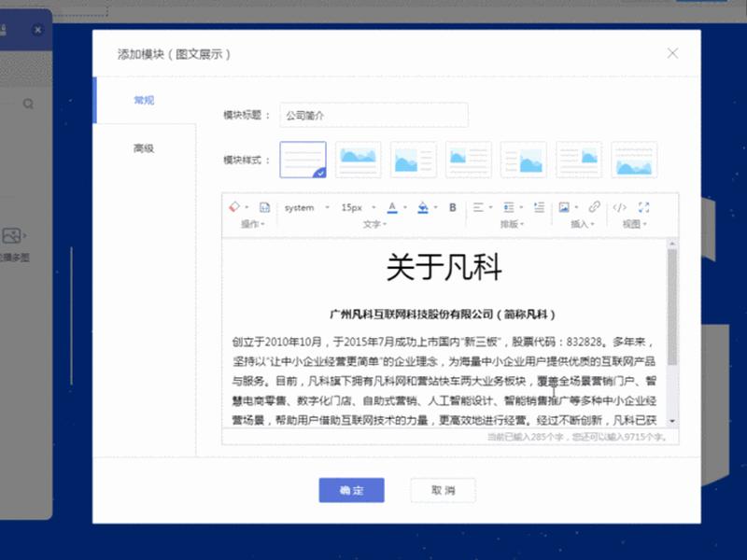Toggle bold formatting B button
This screenshot has height=560, width=747.
[x=453, y=207]
